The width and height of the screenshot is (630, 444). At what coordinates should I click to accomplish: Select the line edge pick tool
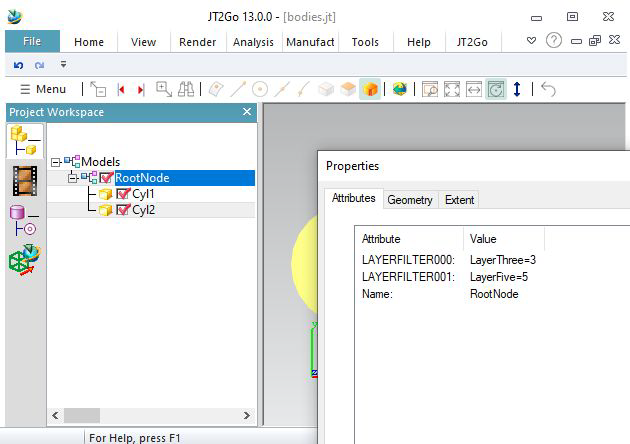pyautogui.click(x=238, y=89)
